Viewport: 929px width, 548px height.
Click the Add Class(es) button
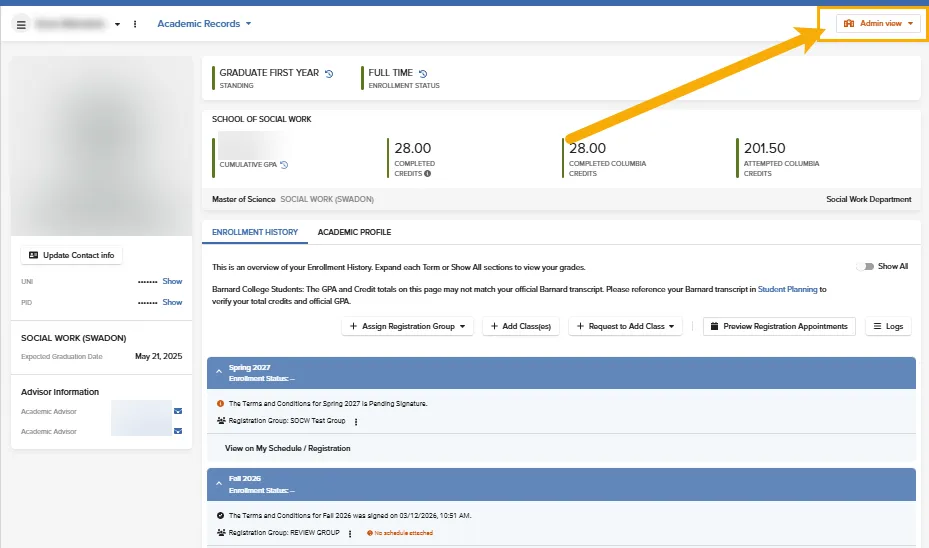[521, 326]
